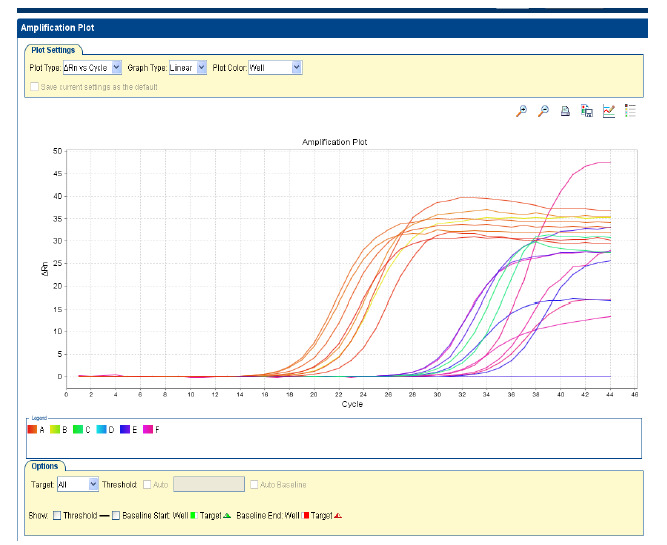667x545 pixels.
Task: Open the Target All dropdown
Action: click(79, 484)
